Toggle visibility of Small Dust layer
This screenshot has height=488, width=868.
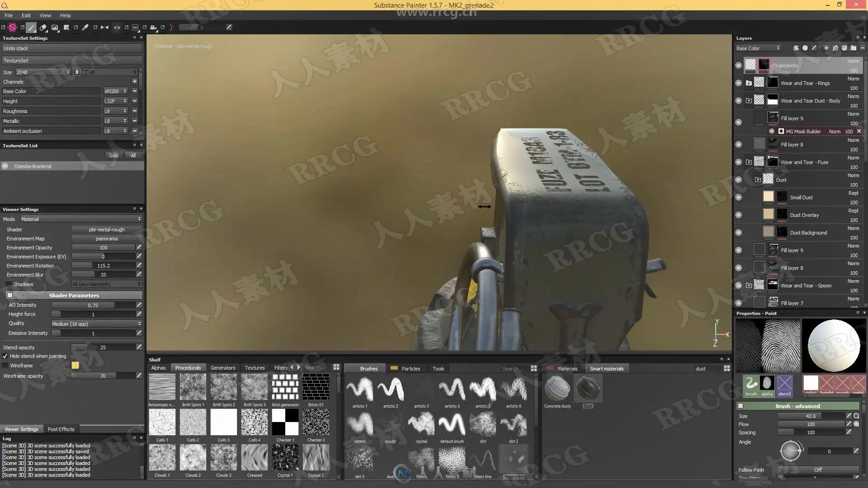tap(738, 197)
